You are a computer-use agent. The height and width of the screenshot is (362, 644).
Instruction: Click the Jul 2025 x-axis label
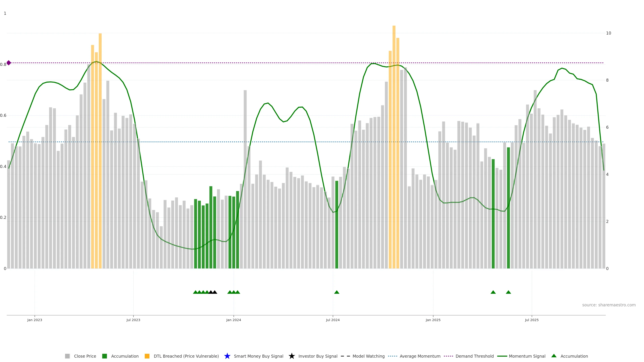[531, 320]
